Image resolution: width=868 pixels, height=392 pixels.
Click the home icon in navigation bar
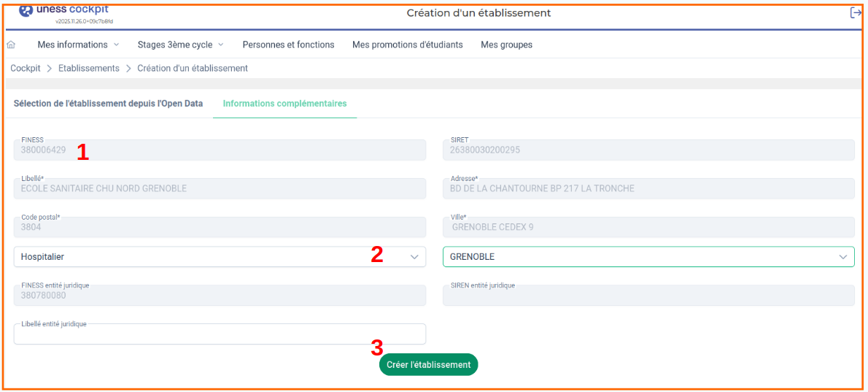11,45
